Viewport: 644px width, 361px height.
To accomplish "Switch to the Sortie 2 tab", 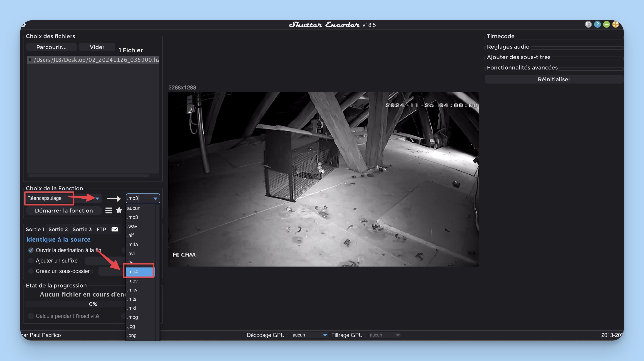I will (58, 229).
